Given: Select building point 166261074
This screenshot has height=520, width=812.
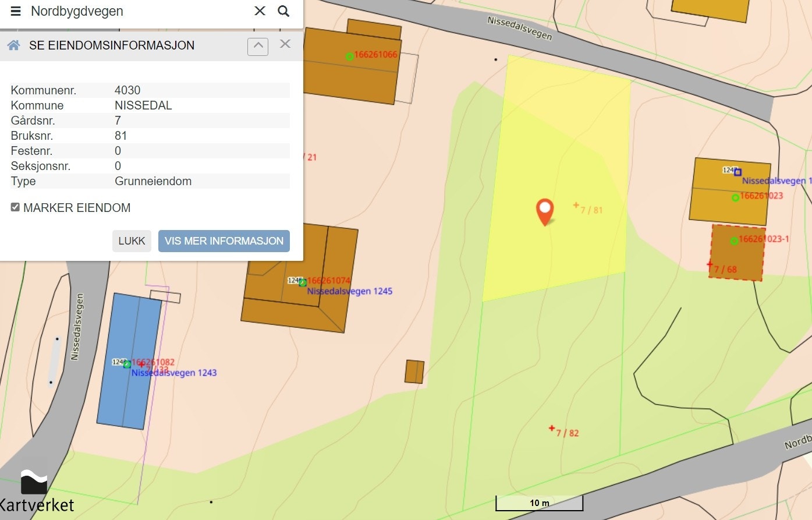Looking at the screenshot, I should pyautogui.click(x=302, y=282).
